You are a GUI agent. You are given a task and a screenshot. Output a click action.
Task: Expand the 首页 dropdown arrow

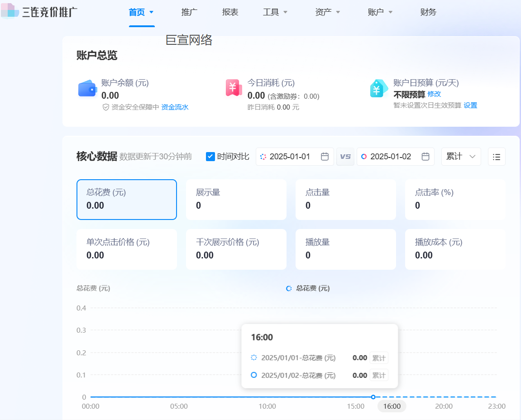152,12
